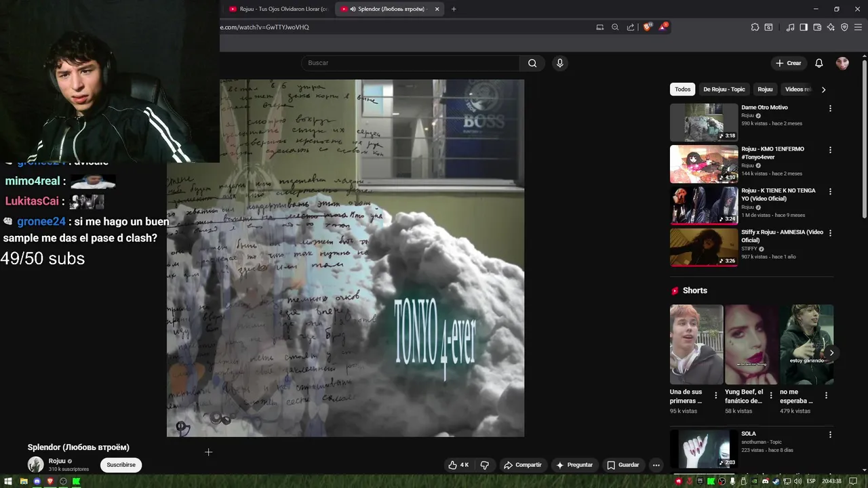This screenshot has height=488, width=868.
Task: Like the video with thumbs up
Action: click(458, 465)
